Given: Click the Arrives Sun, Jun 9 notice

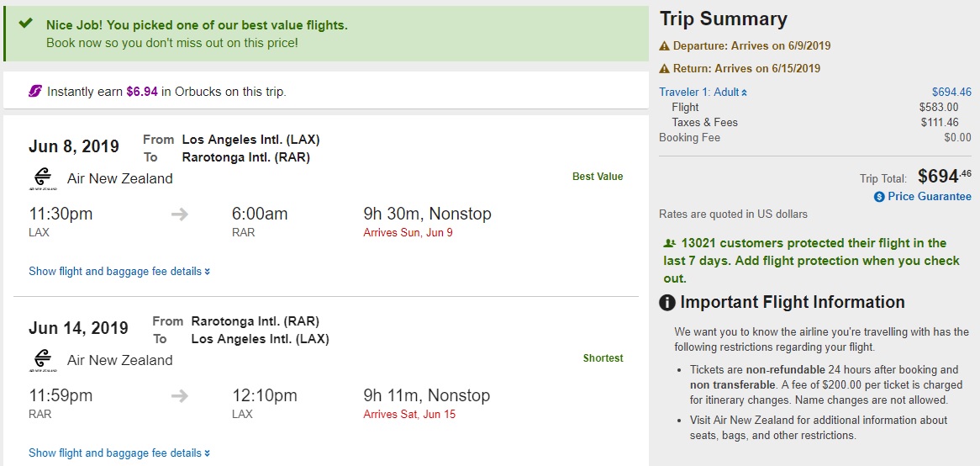Looking at the screenshot, I should pos(408,232).
